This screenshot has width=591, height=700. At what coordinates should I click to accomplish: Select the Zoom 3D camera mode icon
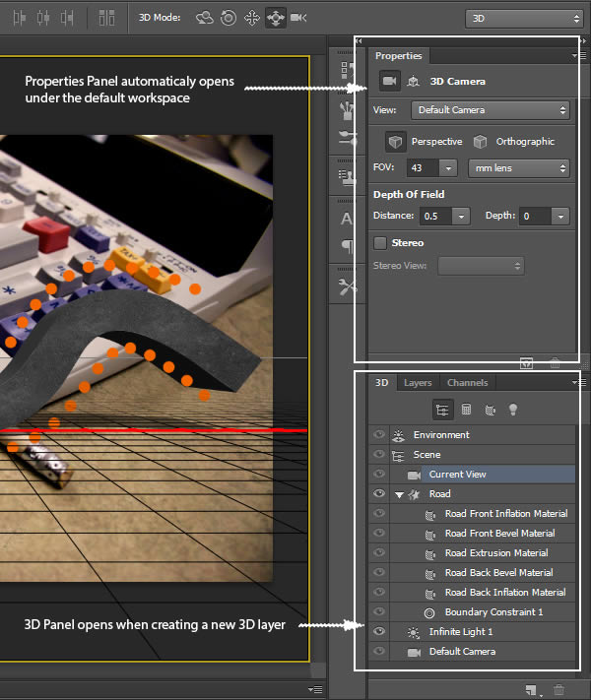pos(298,18)
